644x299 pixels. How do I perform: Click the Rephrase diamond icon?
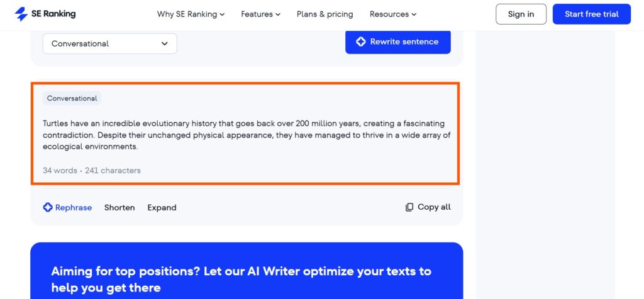pyautogui.click(x=48, y=207)
